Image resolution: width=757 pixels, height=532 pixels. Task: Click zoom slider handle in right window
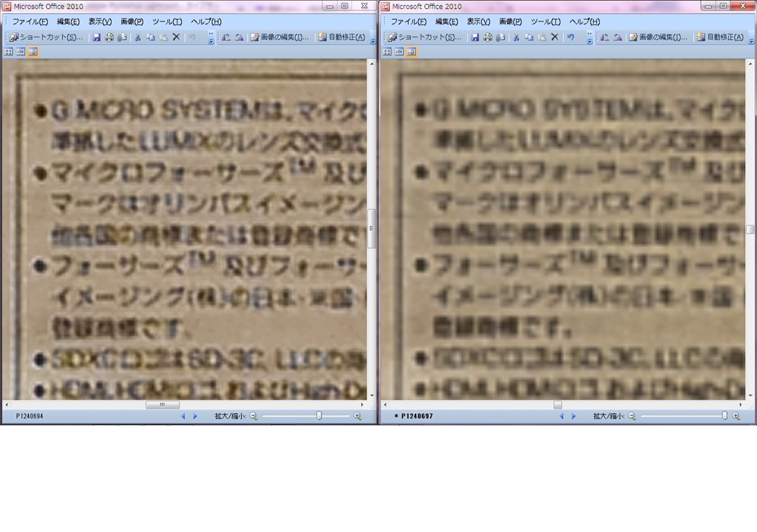724,416
